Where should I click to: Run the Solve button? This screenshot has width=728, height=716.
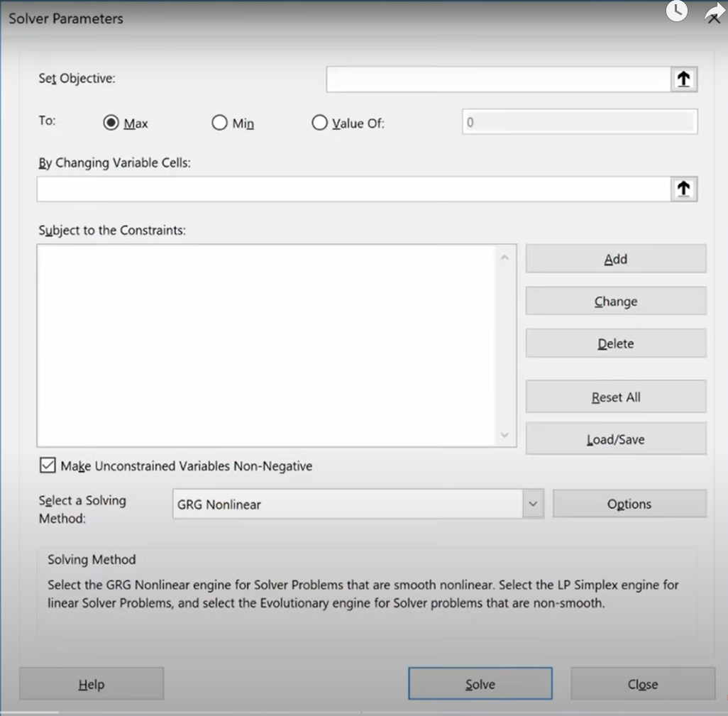click(x=480, y=684)
